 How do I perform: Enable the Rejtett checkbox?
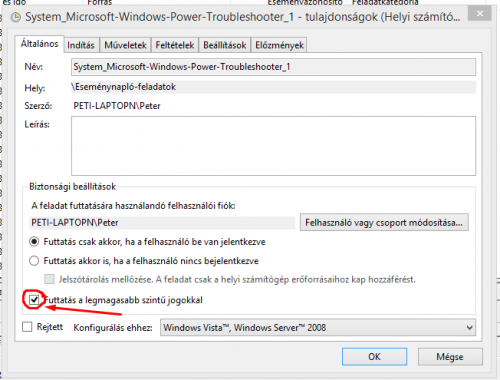point(27,327)
